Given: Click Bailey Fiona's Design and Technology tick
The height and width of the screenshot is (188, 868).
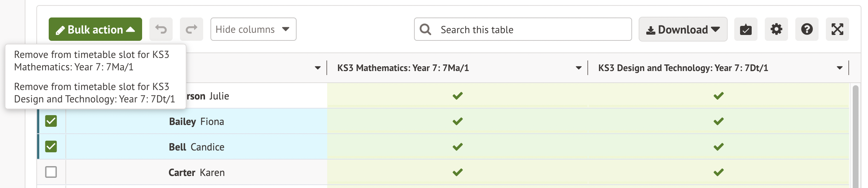Looking at the screenshot, I should click(x=718, y=121).
